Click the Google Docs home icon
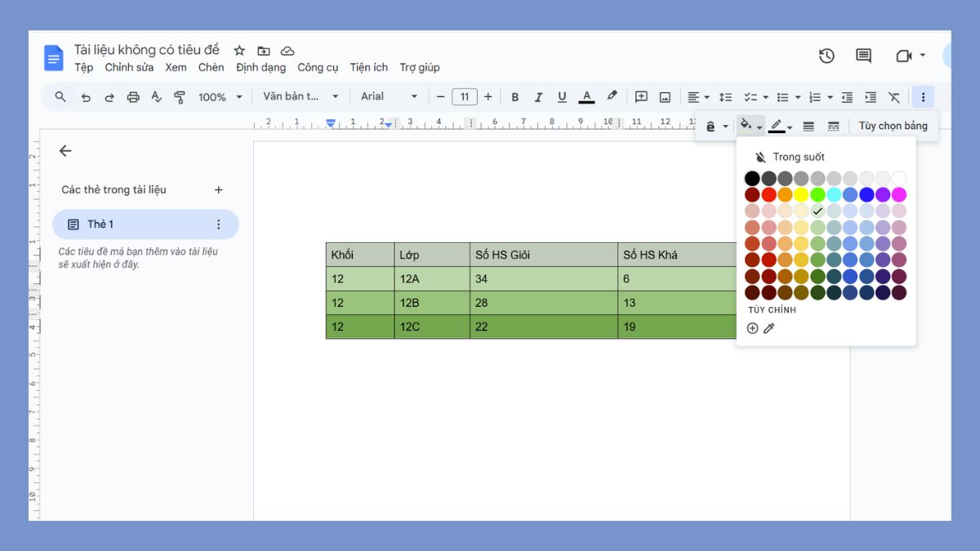 54,58
